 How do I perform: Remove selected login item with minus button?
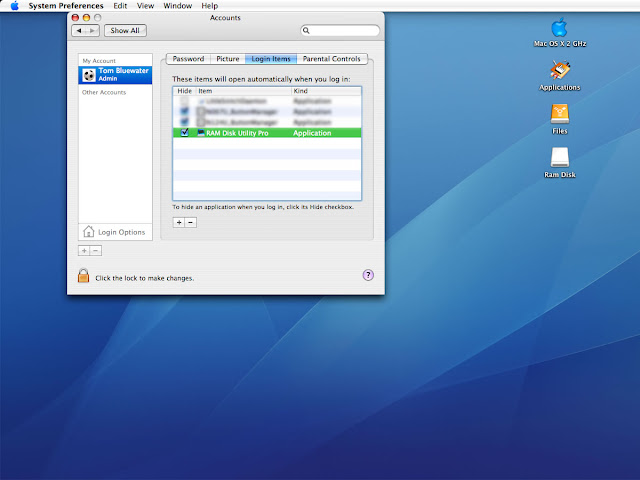click(x=191, y=222)
